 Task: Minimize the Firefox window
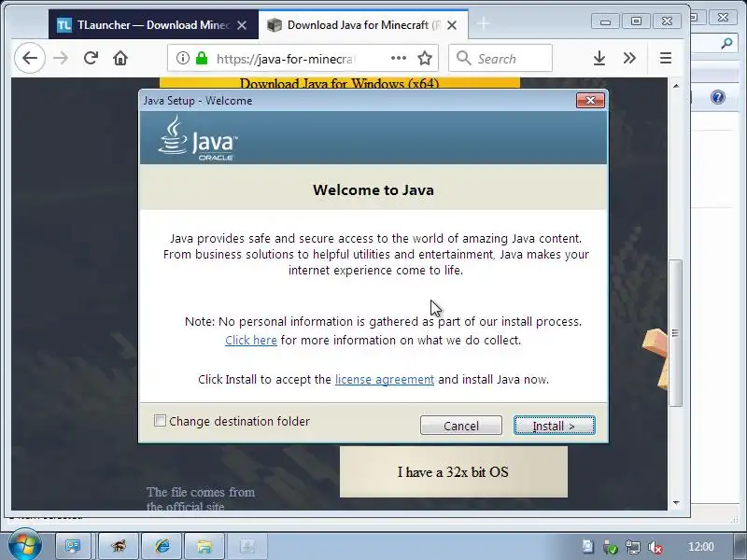(605, 21)
